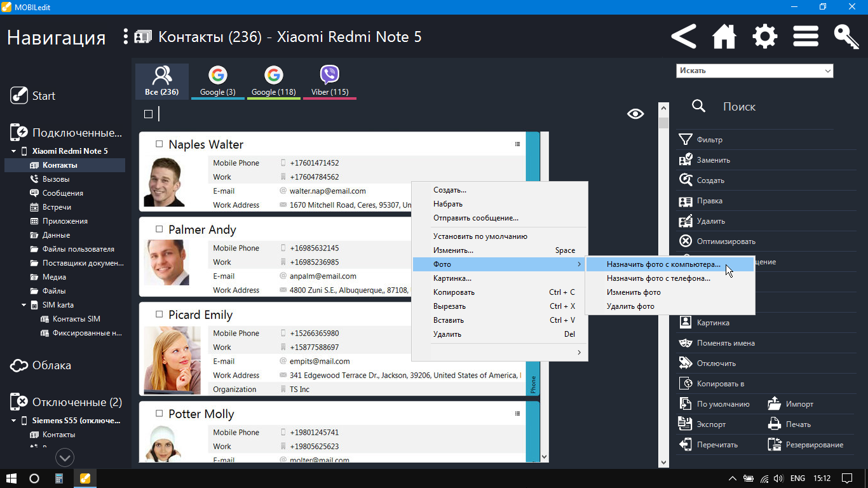
Task: Choose Копировать in context menu
Action: tap(499, 292)
